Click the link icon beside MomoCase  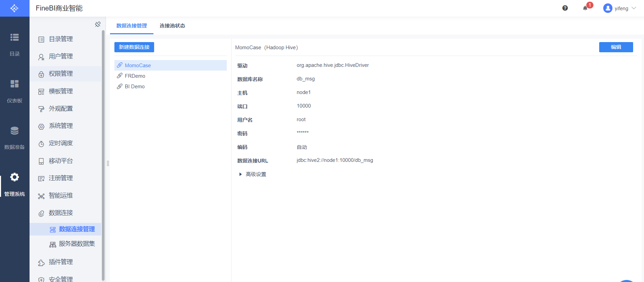click(119, 65)
